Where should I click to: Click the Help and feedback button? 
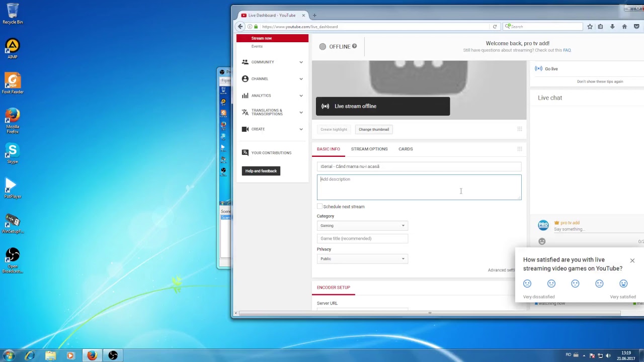click(261, 171)
